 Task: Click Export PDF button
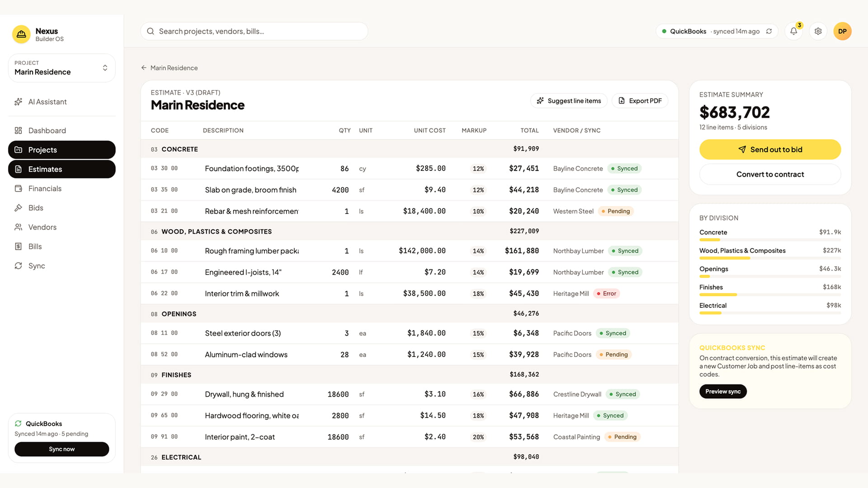point(640,101)
